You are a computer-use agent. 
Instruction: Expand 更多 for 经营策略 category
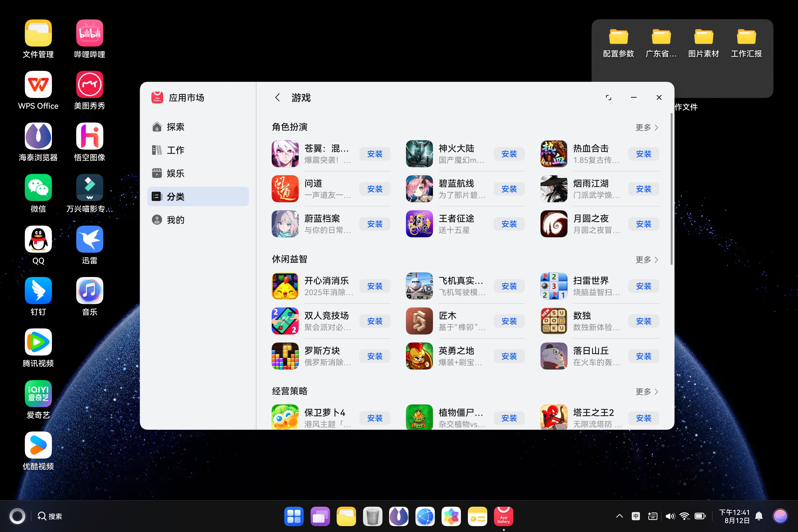tap(647, 392)
